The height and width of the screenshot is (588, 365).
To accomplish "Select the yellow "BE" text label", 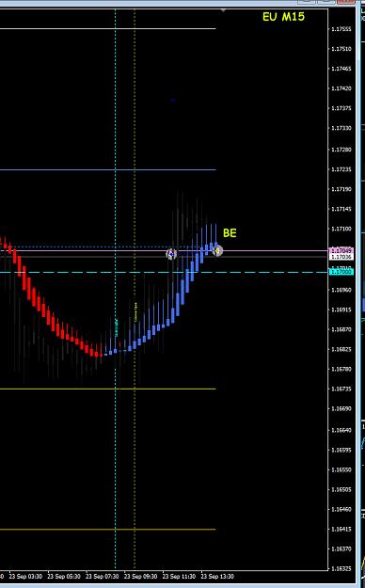I will [230, 233].
